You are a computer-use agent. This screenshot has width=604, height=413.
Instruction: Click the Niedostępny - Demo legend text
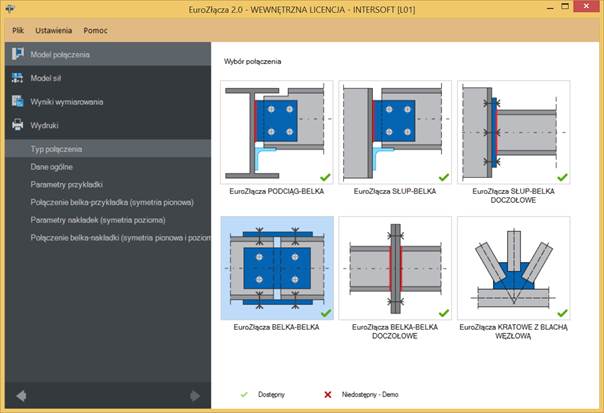click(x=370, y=395)
